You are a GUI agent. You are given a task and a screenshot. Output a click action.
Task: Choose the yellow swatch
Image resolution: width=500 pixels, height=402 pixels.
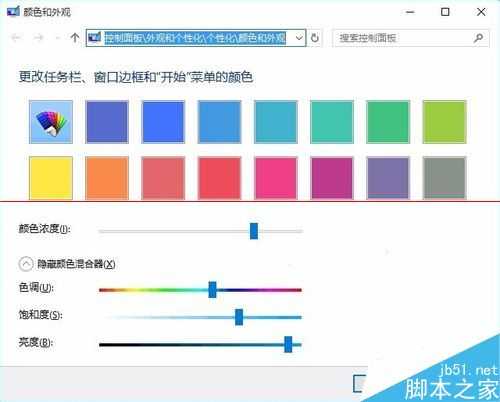click(x=51, y=178)
